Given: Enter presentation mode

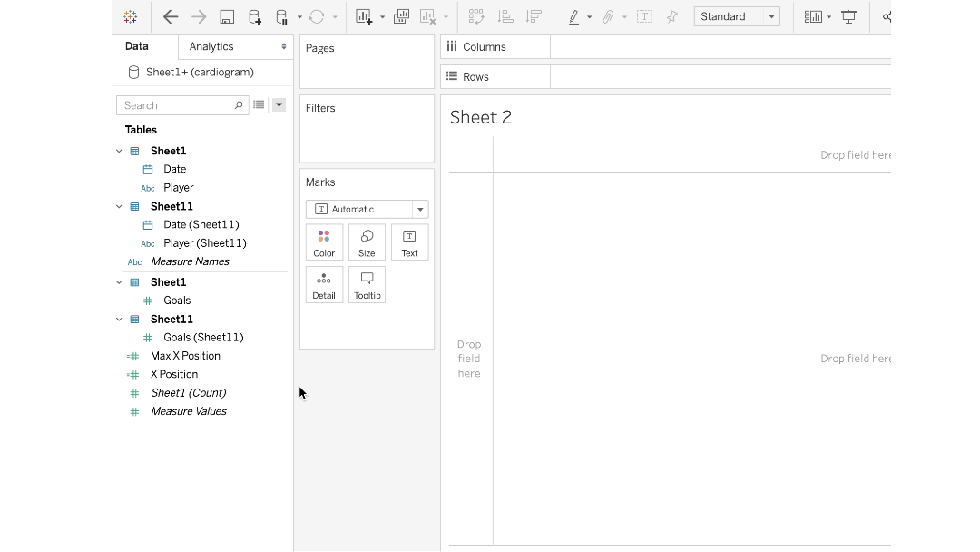Looking at the screenshot, I should 849,16.
